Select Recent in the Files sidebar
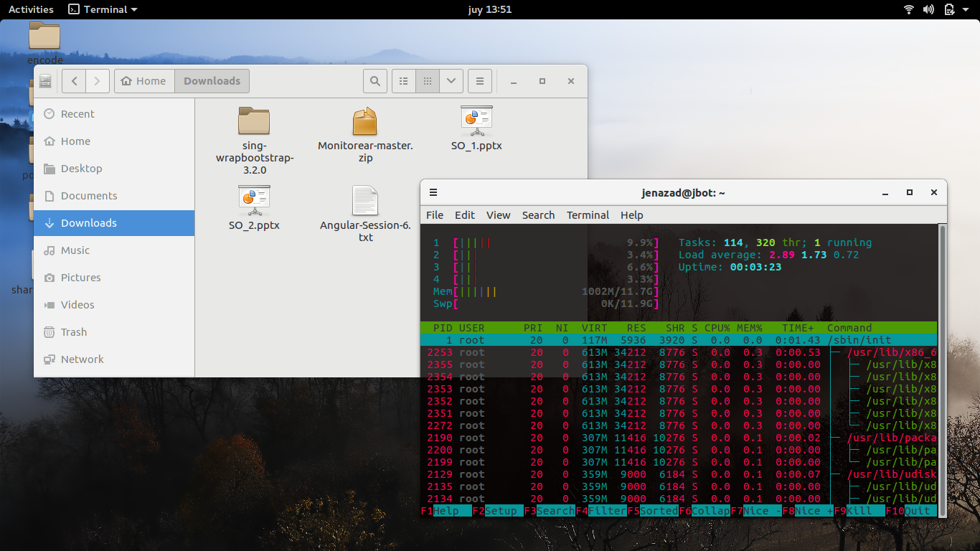This screenshot has width=980, height=551. pos(114,114)
